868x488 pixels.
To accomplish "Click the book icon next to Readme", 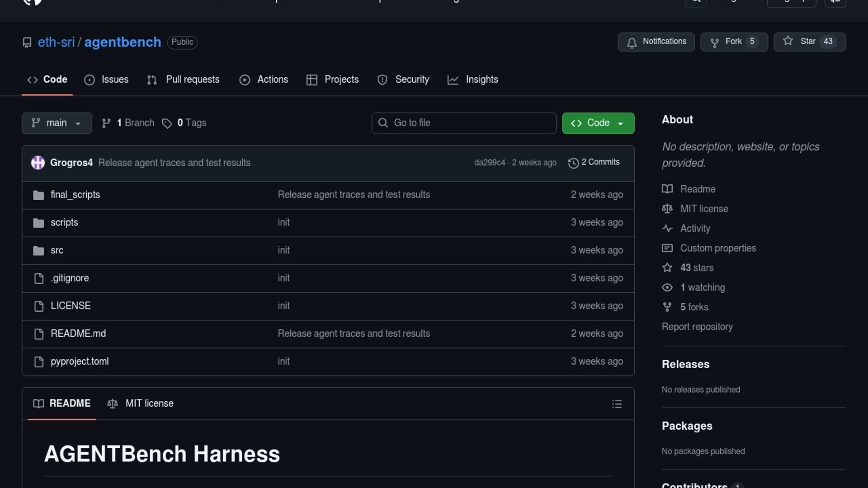I will point(667,189).
